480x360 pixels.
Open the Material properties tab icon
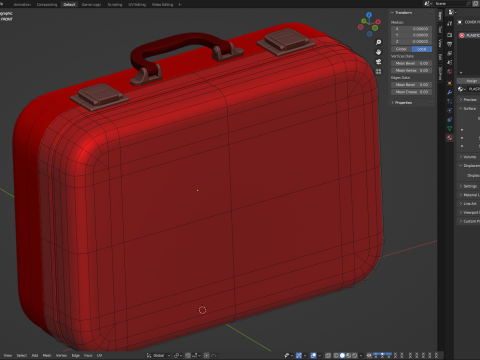(449, 138)
